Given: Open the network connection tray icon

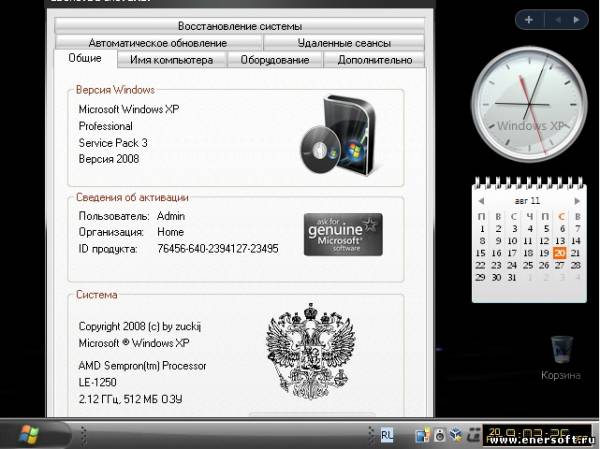Looking at the screenshot, I should tap(422, 436).
